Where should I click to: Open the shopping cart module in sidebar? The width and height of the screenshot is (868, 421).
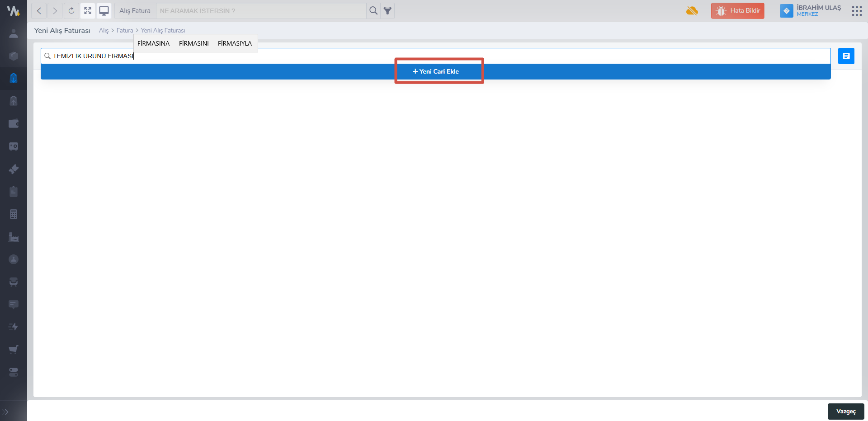[x=14, y=349]
